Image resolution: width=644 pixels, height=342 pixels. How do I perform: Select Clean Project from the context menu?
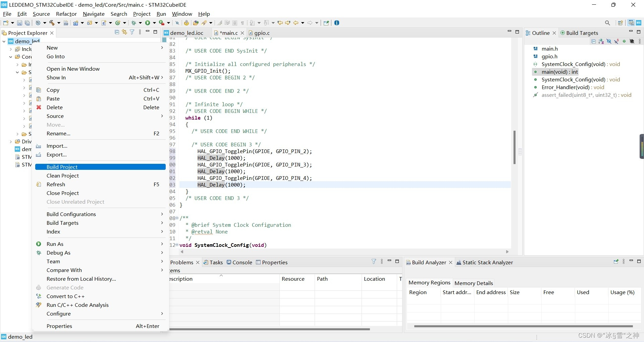(x=62, y=176)
